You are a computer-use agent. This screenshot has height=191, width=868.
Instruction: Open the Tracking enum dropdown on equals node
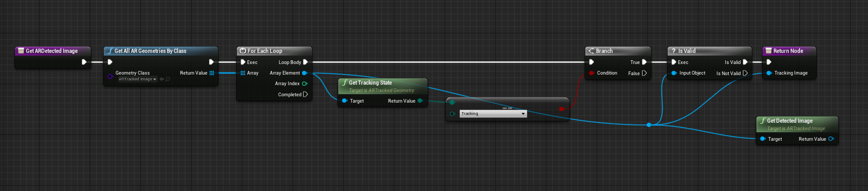[x=493, y=114]
